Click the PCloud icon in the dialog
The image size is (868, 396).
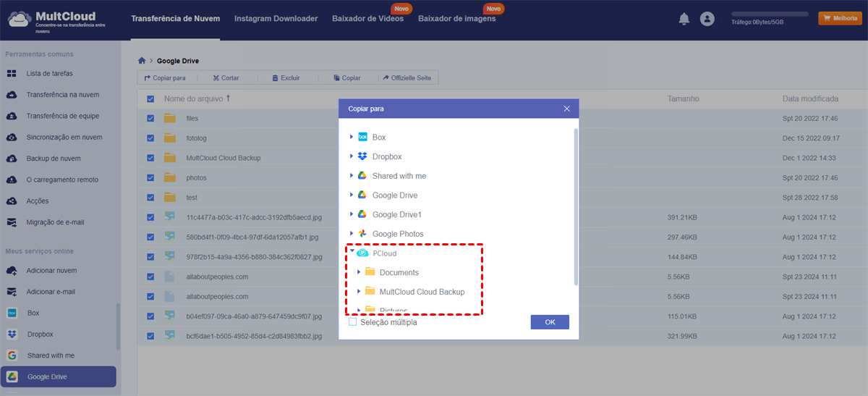click(362, 253)
